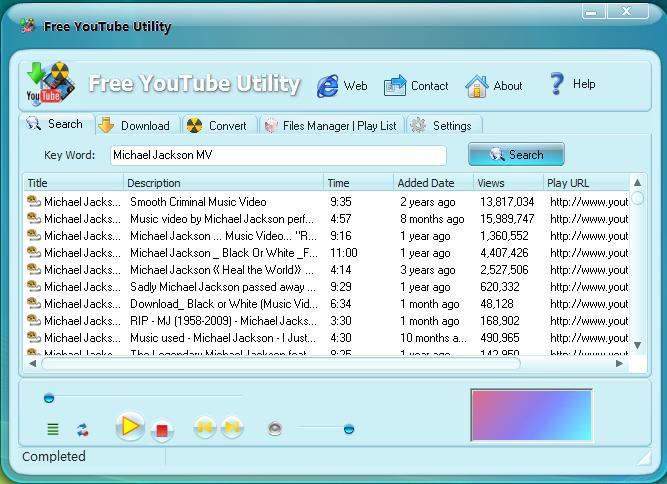Click the Completed status bar text
This screenshot has height=484, width=667.
point(54,457)
